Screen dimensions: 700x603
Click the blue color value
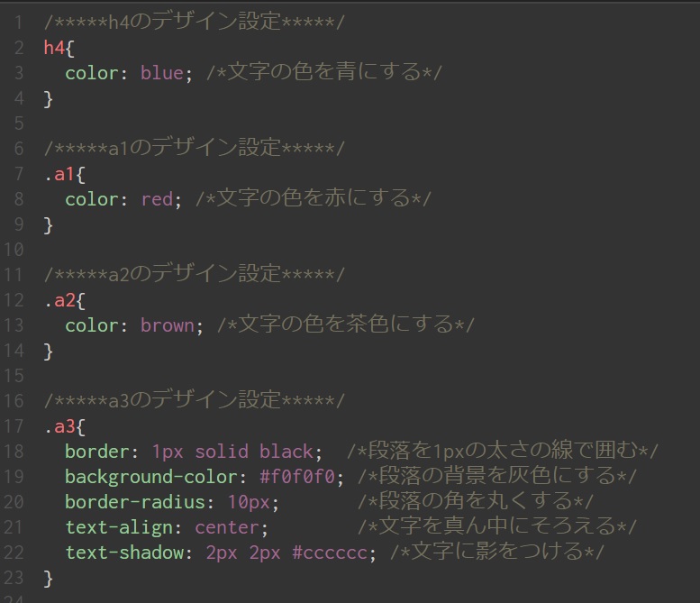(161, 74)
